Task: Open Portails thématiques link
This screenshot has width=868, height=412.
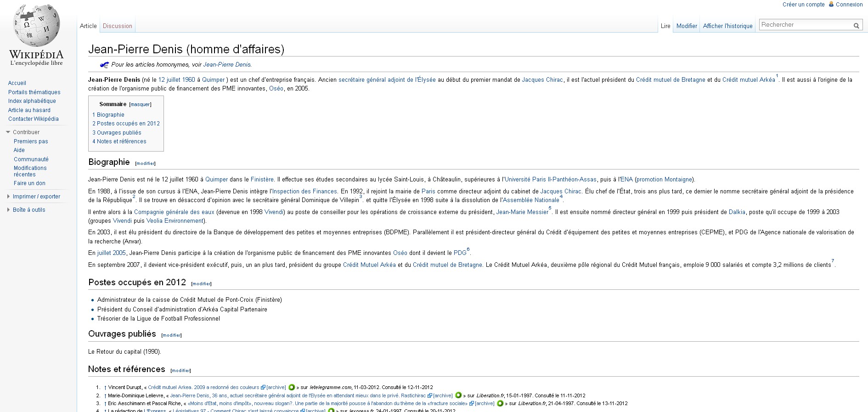Action: (x=34, y=92)
